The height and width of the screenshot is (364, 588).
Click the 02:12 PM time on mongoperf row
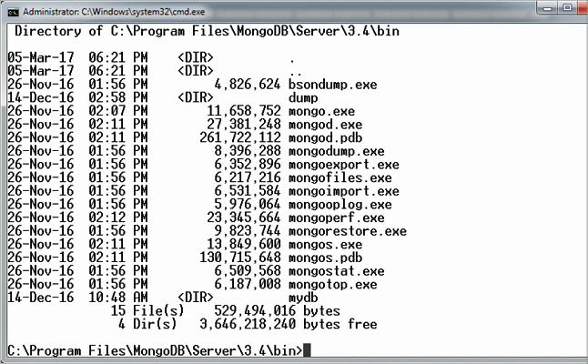click(118, 217)
